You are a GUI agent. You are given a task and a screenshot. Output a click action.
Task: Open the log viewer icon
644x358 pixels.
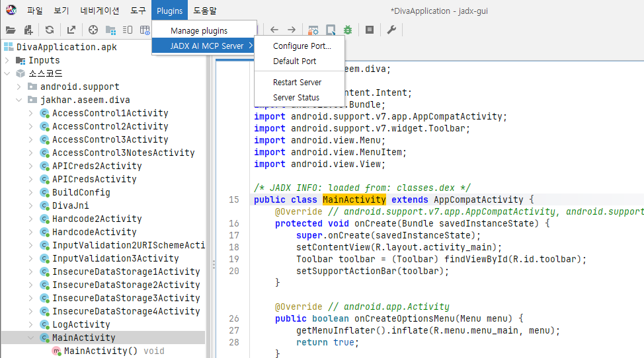tap(370, 30)
